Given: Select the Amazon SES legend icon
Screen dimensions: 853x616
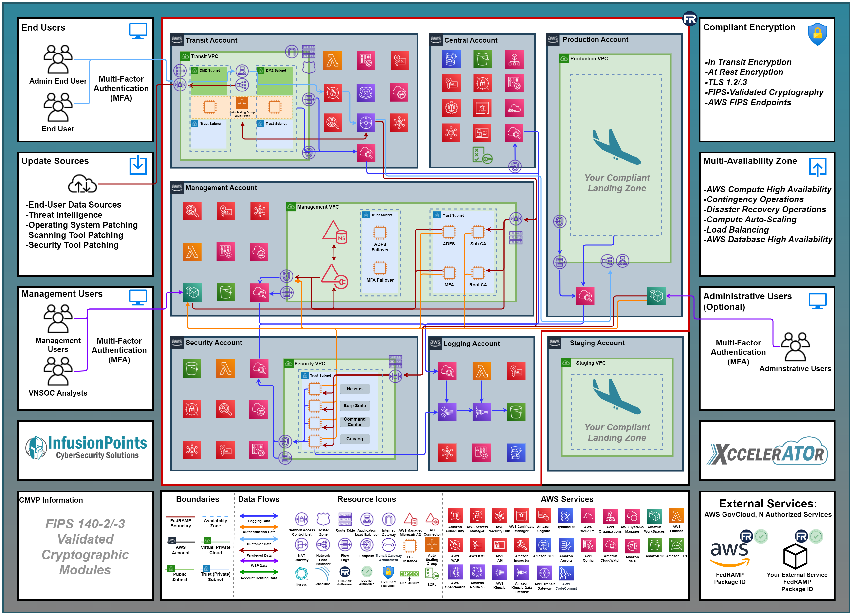Looking at the screenshot, I should tap(543, 545).
